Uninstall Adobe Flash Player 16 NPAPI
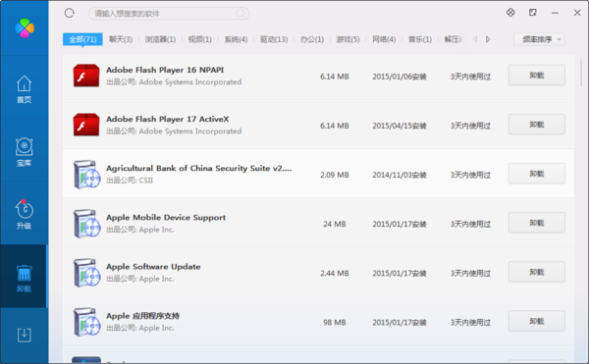Image resolution: width=589 pixels, height=364 pixels. coord(537,75)
